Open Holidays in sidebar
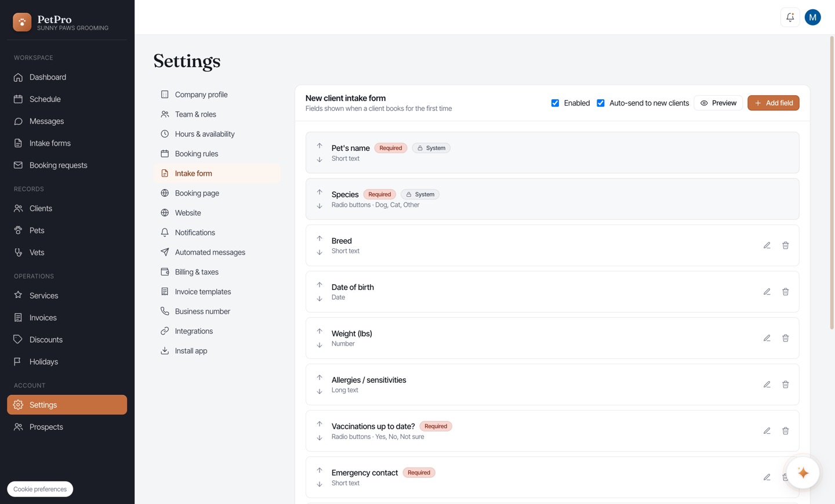Screen dimensions: 835x504 [67, 362]
